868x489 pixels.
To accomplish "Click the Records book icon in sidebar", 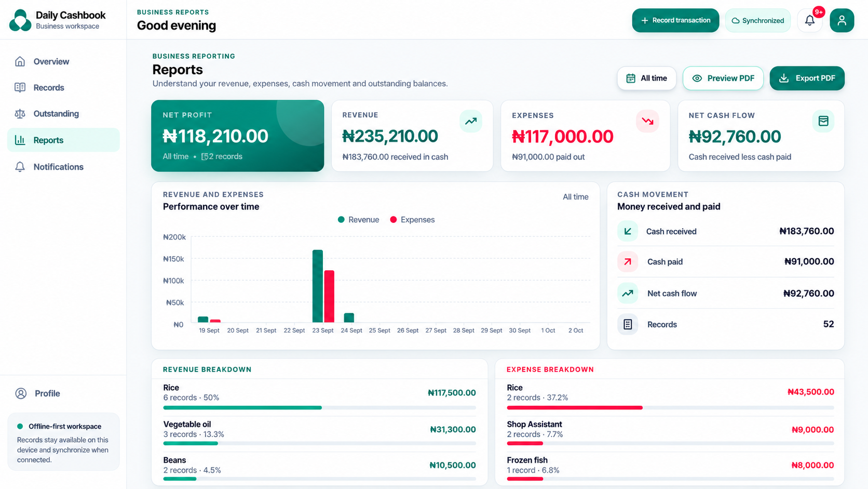I will click(20, 87).
